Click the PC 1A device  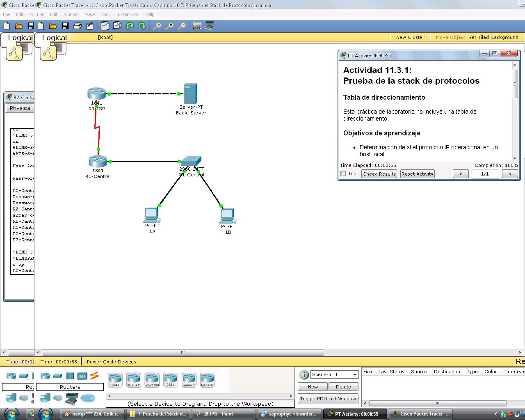pos(152,215)
